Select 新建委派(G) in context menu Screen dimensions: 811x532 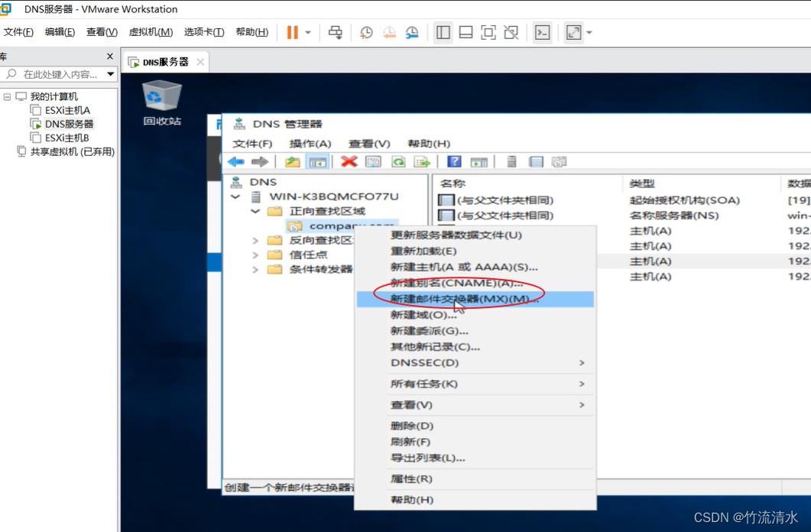475,331
